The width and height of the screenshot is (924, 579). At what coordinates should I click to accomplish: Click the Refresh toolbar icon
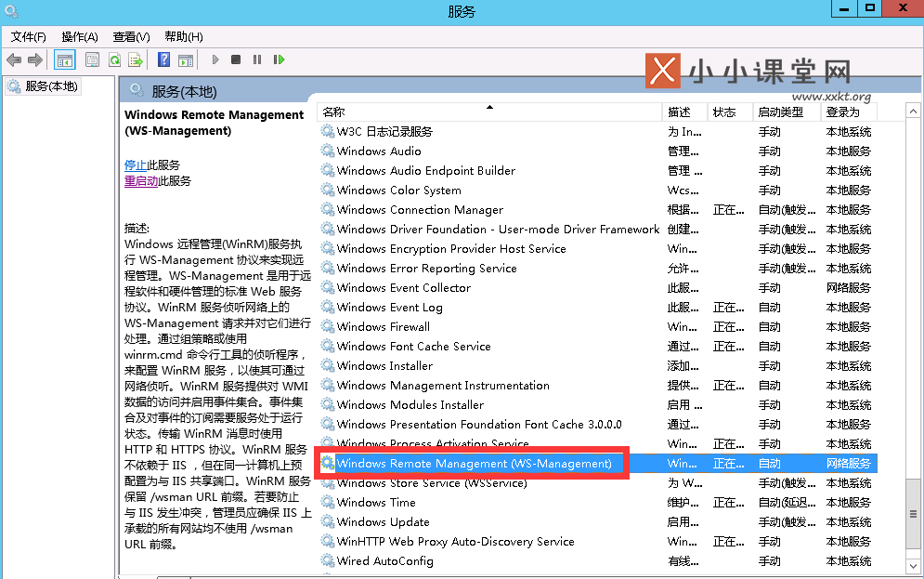[x=114, y=59]
